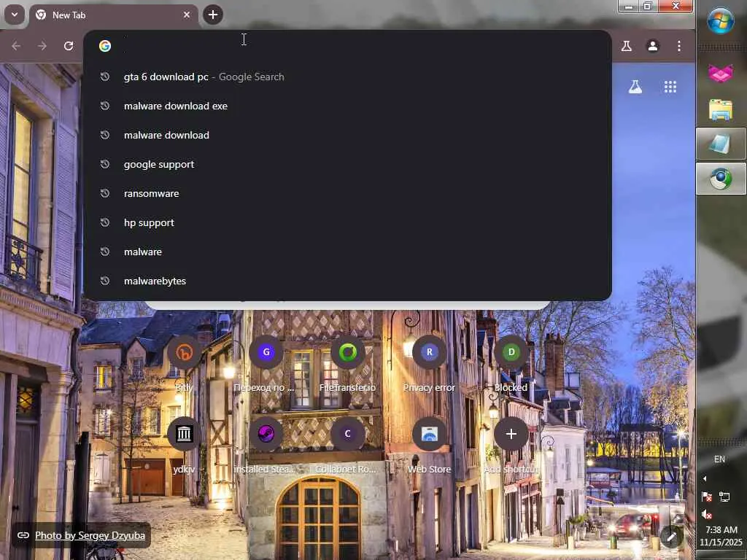Pick the google support suggestion
Viewport: 747px width, 560px height.
click(347, 164)
